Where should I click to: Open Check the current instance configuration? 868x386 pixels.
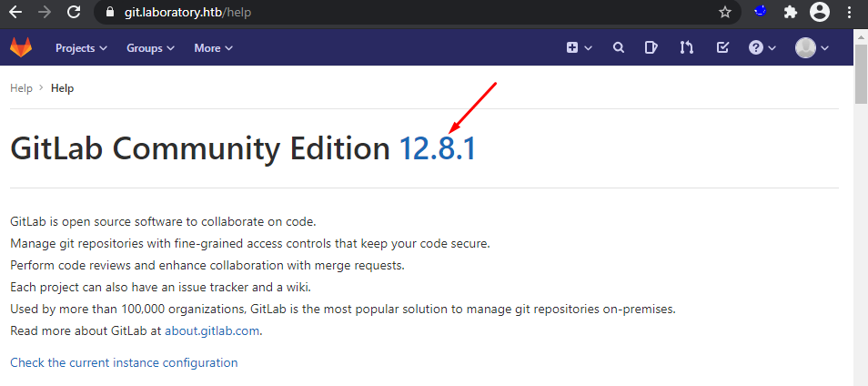coord(124,362)
